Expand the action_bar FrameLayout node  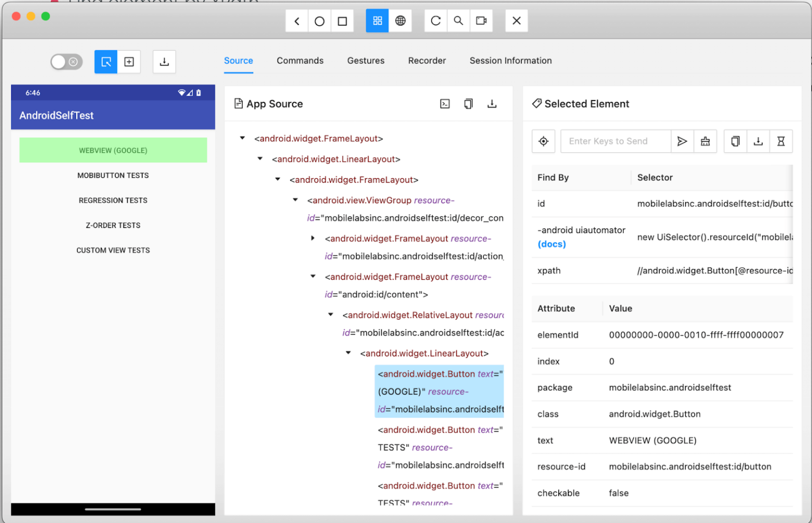point(312,238)
